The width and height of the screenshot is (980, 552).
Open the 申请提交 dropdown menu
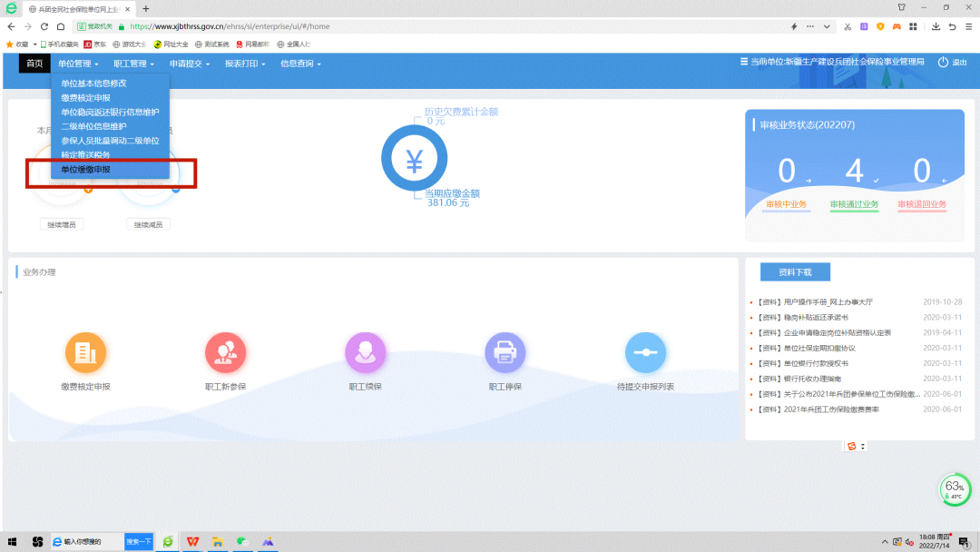click(x=190, y=64)
